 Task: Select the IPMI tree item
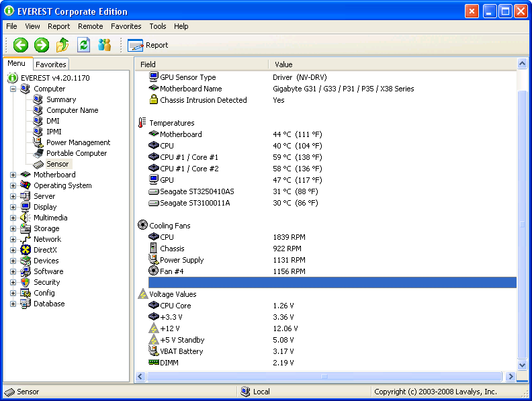pyautogui.click(x=54, y=132)
